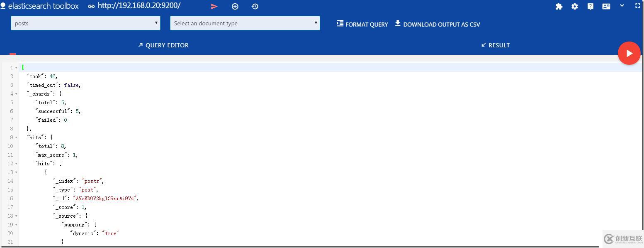644x248 pixels.
Task: Toggle fullscreen mode icon
Action: pos(638,6)
